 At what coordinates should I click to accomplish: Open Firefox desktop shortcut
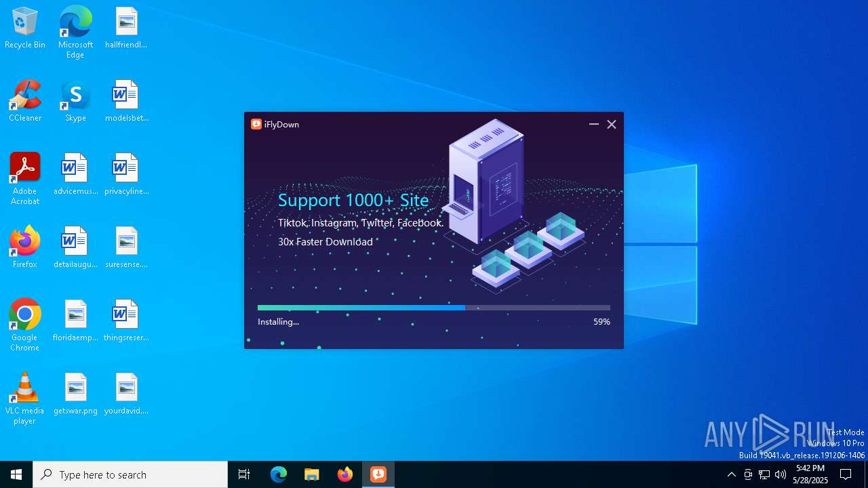(25, 248)
